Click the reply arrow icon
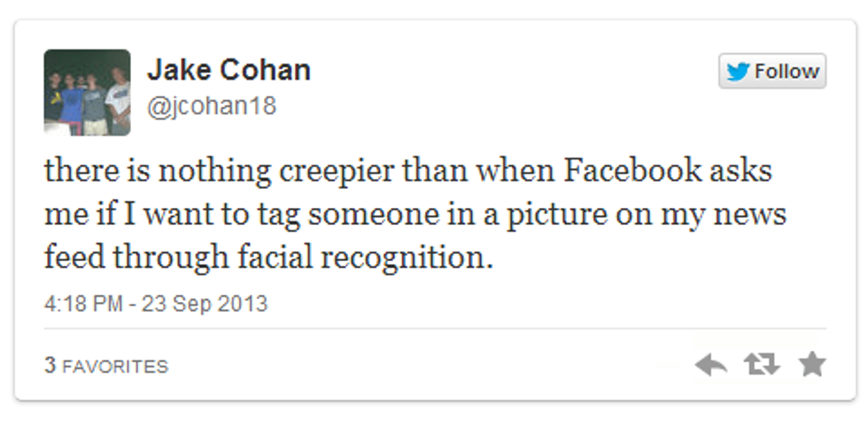The width and height of the screenshot is (868, 425). point(711,365)
